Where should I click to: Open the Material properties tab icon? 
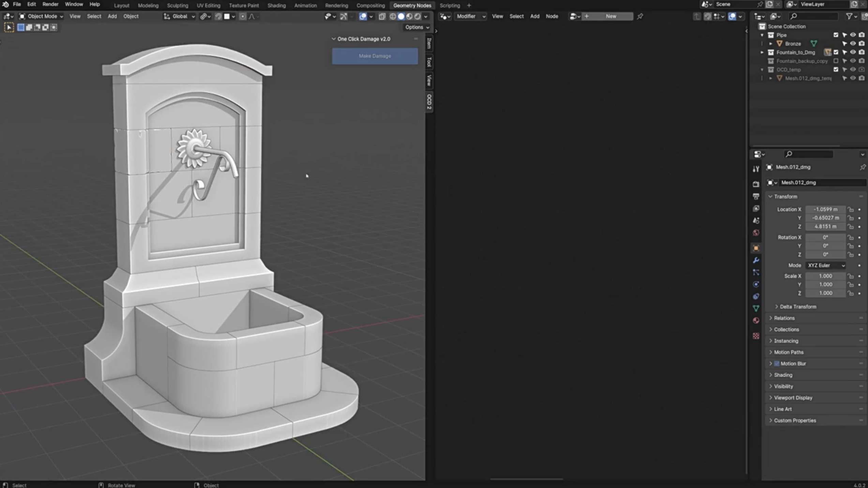(756, 320)
